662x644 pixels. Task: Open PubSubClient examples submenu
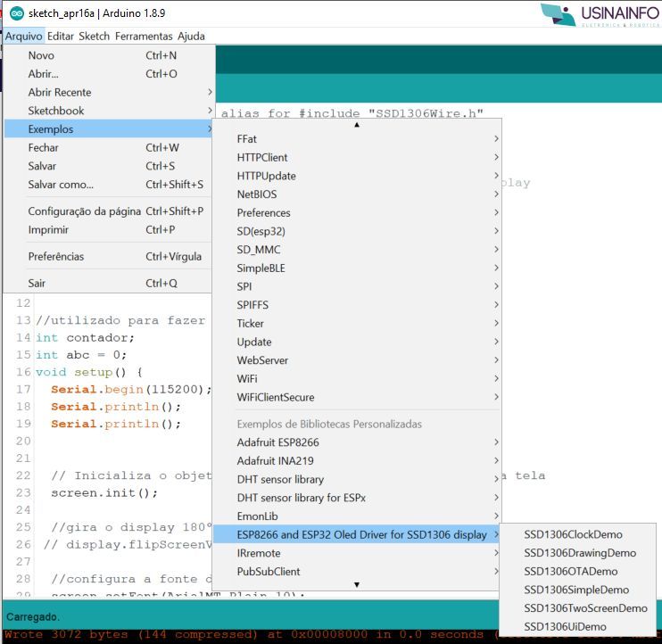[x=357, y=572]
